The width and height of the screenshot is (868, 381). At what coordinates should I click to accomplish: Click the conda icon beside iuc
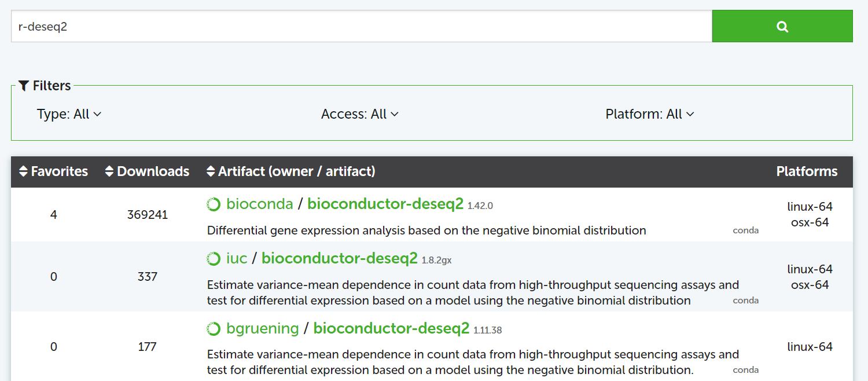point(214,259)
